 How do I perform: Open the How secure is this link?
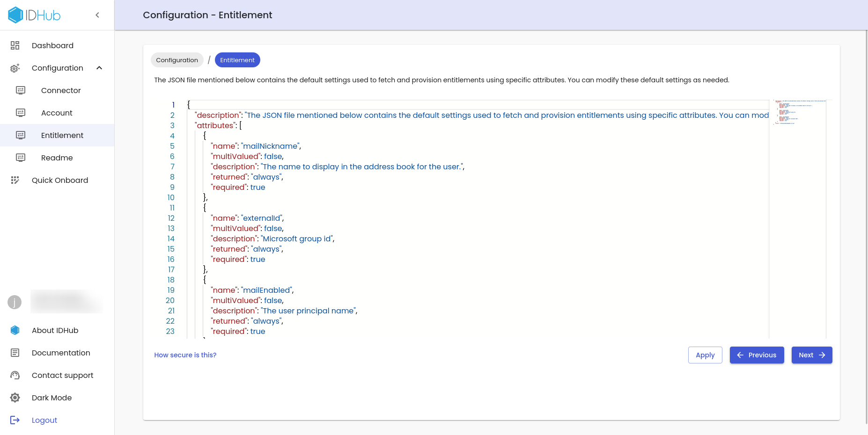click(185, 355)
